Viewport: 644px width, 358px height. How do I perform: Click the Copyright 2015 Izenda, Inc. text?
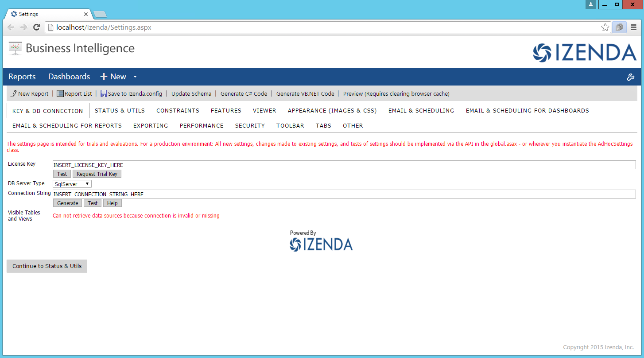(598, 347)
